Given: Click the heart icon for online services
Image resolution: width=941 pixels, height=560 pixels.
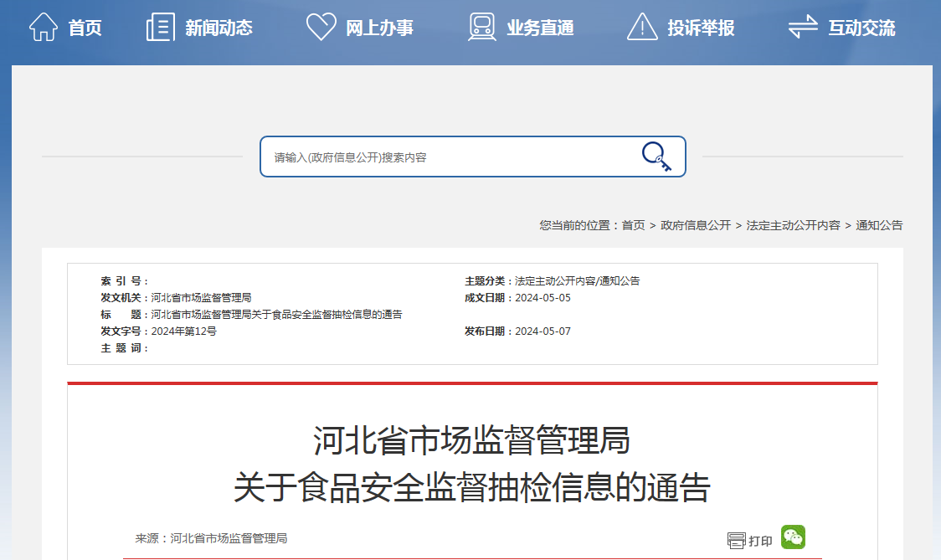Looking at the screenshot, I should [x=321, y=27].
